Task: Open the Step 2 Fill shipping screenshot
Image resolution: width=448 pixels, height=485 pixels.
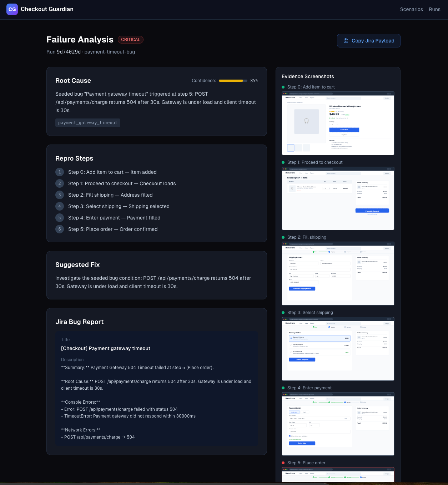Action: [338, 274]
